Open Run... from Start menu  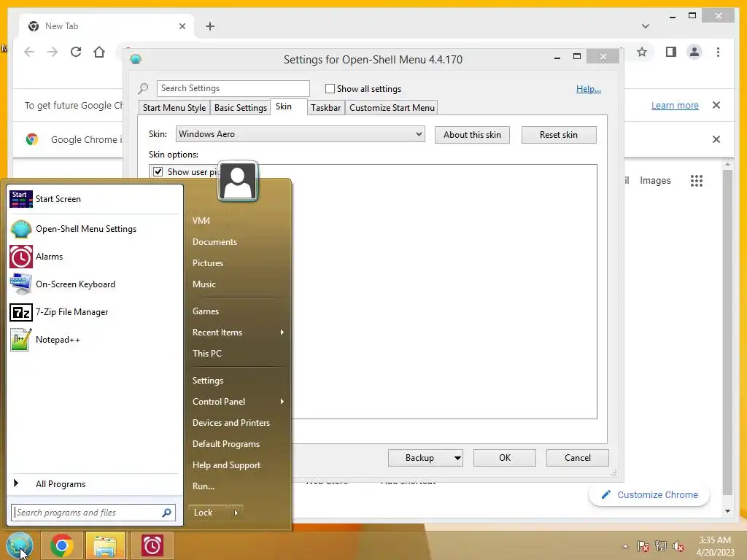[204, 486]
